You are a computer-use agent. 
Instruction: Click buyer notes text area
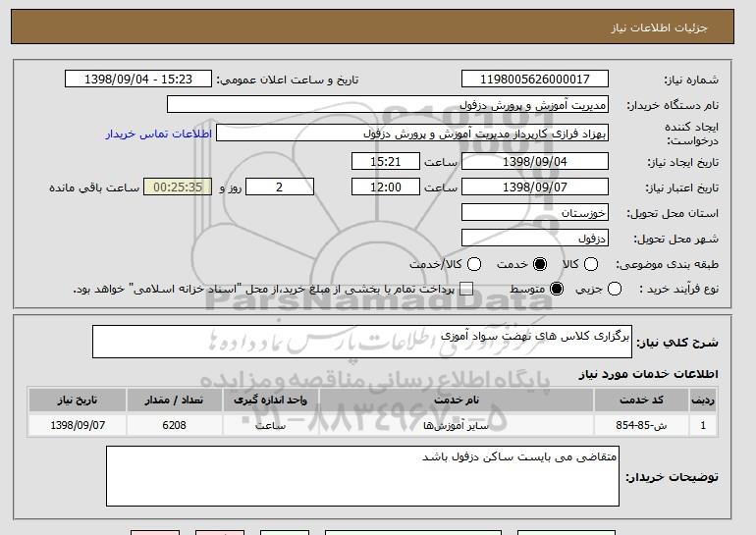(x=362, y=476)
